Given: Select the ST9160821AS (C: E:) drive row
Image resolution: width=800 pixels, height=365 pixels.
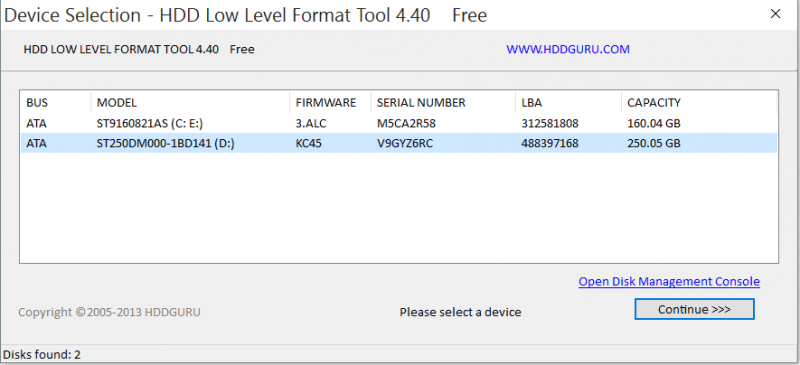Looking at the screenshot, I should (398, 123).
